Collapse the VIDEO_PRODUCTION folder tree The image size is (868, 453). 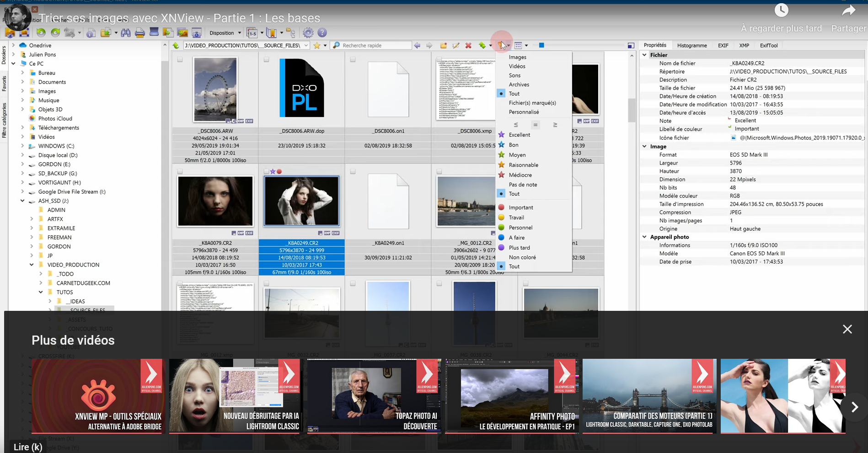coord(32,265)
